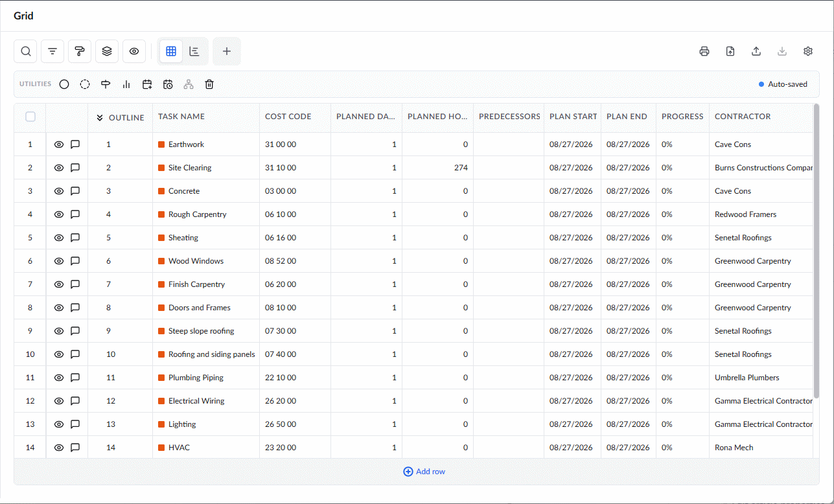Click the orange color square beside Lighting
The width and height of the screenshot is (834, 504).
pyautogui.click(x=161, y=424)
